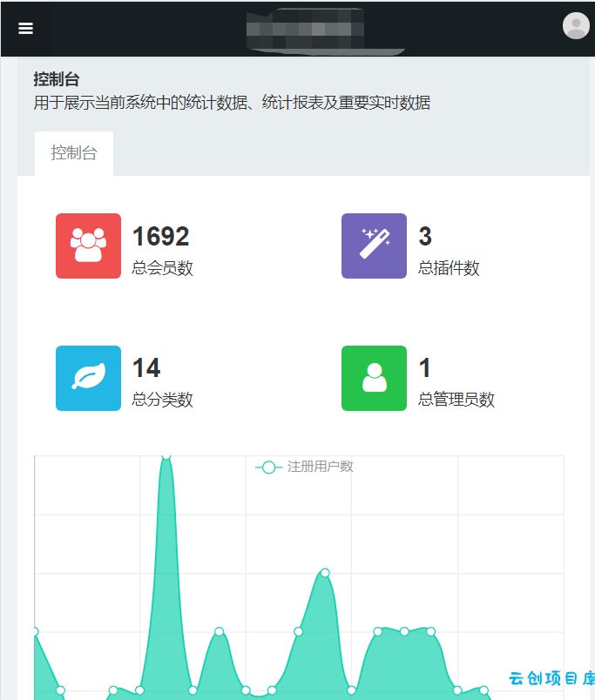Click the dashboard description text below heading

click(232, 103)
